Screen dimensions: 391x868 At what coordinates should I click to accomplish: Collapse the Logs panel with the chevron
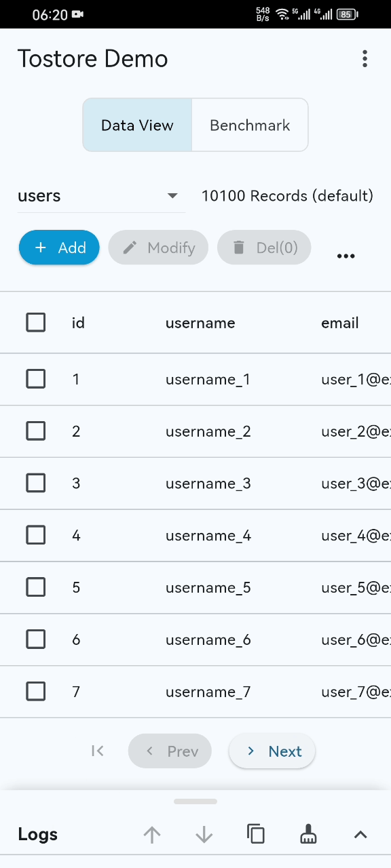pyautogui.click(x=360, y=834)
